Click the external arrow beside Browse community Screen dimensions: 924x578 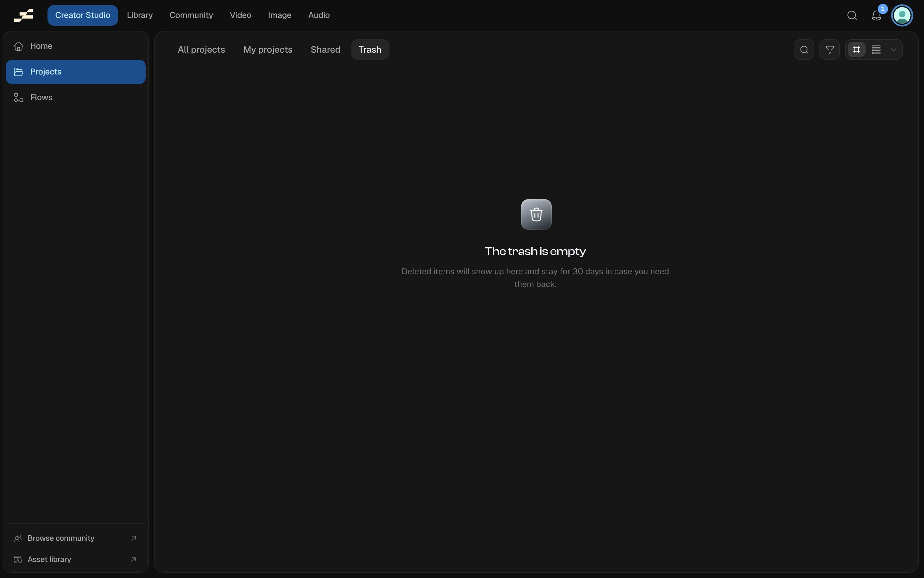click(x=133, y=538)
